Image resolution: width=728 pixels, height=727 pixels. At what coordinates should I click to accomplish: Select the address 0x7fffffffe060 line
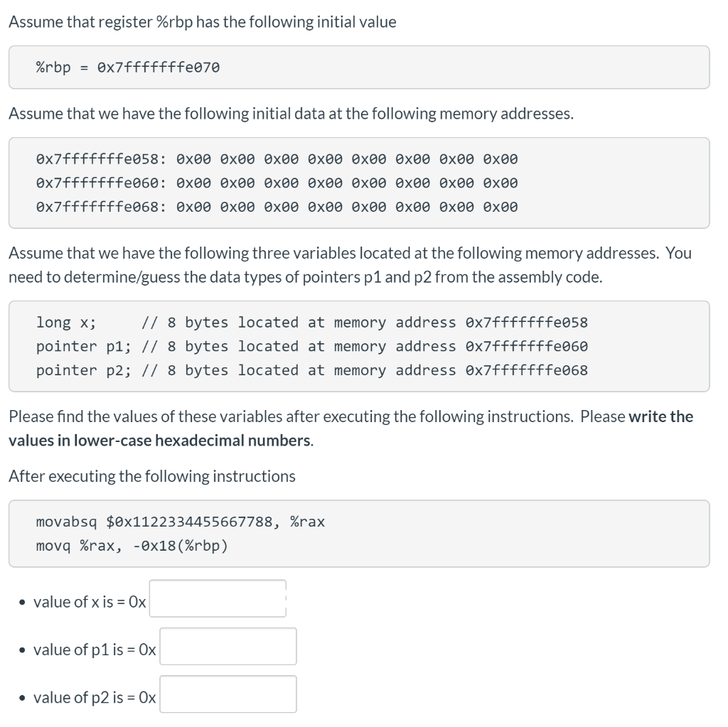point(276,183)
